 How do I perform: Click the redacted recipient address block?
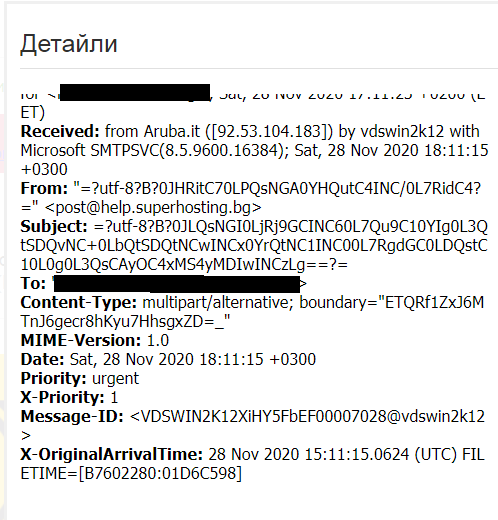pos(177,284)
